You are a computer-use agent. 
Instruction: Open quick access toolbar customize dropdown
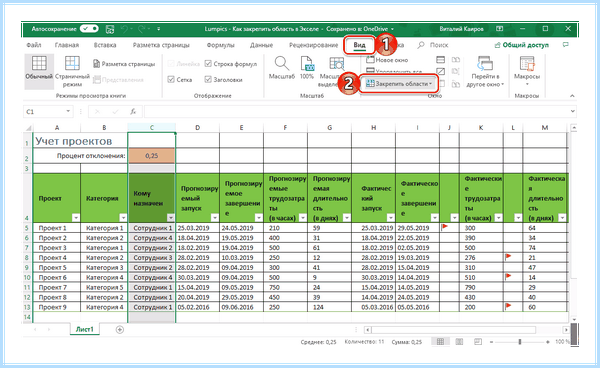[158, 29]
